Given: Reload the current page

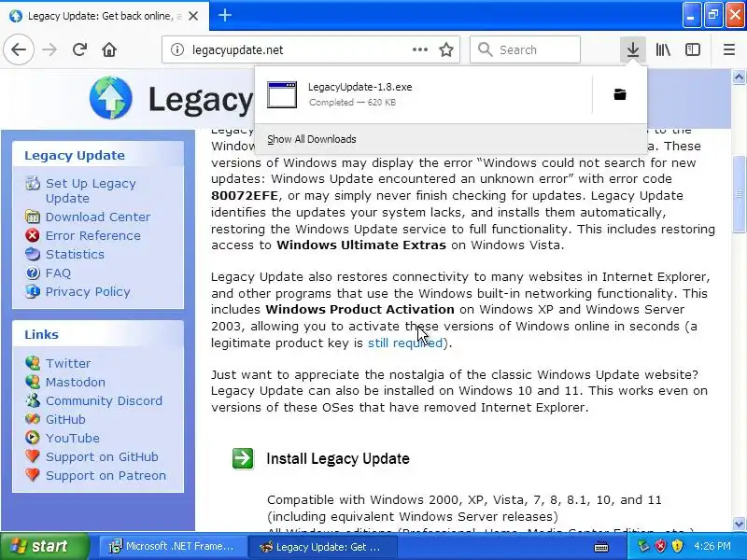Looking at the screenshot, I should (x=79, y=49).
